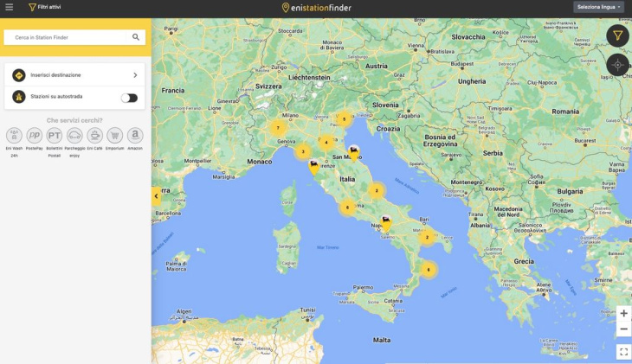Click Eni station pin near San Marino
632x364 pixels.
(x=354, y=153)
